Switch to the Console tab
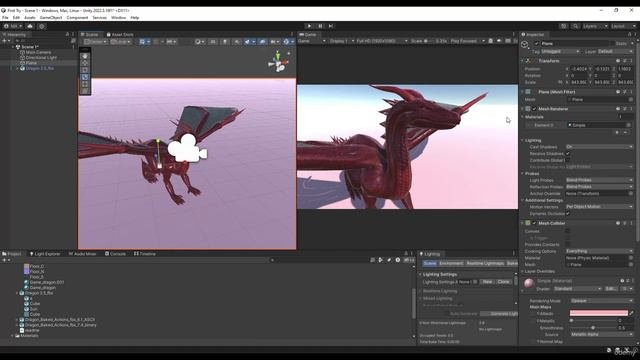This screenshot has height=360, width=640. (x=116, y=254)
